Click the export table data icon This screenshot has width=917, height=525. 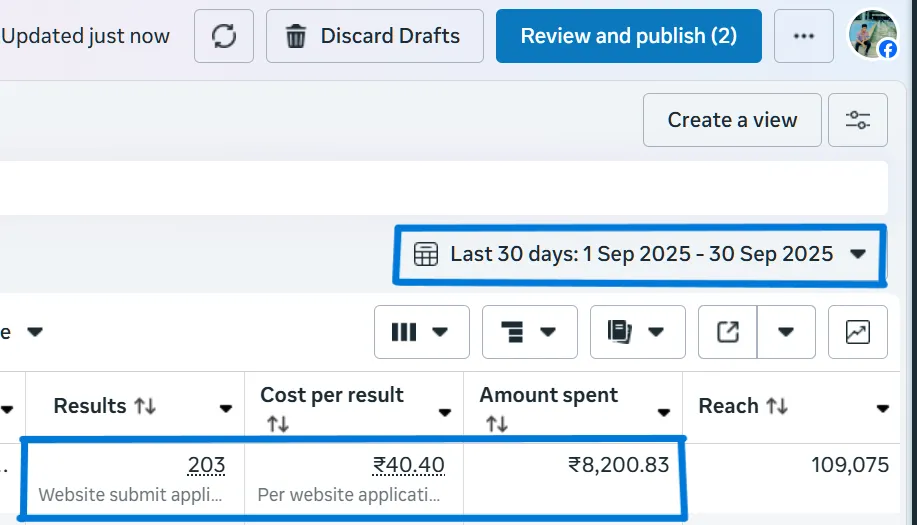728,332
